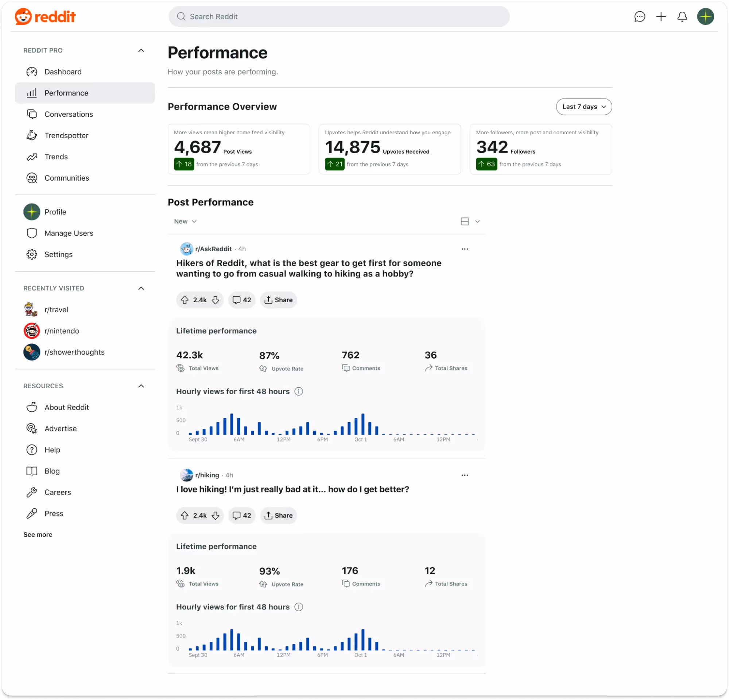Open the New sort order dropdown
The height and width of the screenshot is (700, 729).
point(185,221)
